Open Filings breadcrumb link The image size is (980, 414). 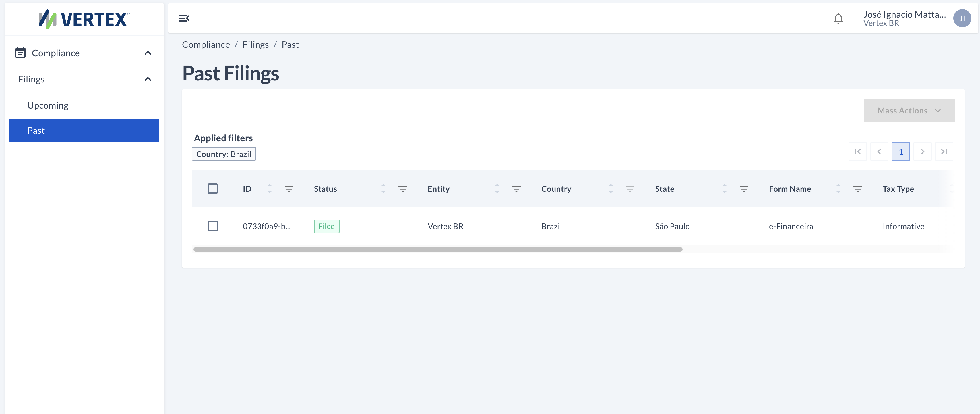point(255,45)
